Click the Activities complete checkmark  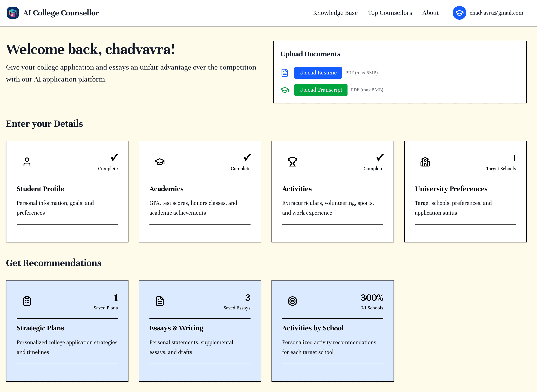click(380, 157)
